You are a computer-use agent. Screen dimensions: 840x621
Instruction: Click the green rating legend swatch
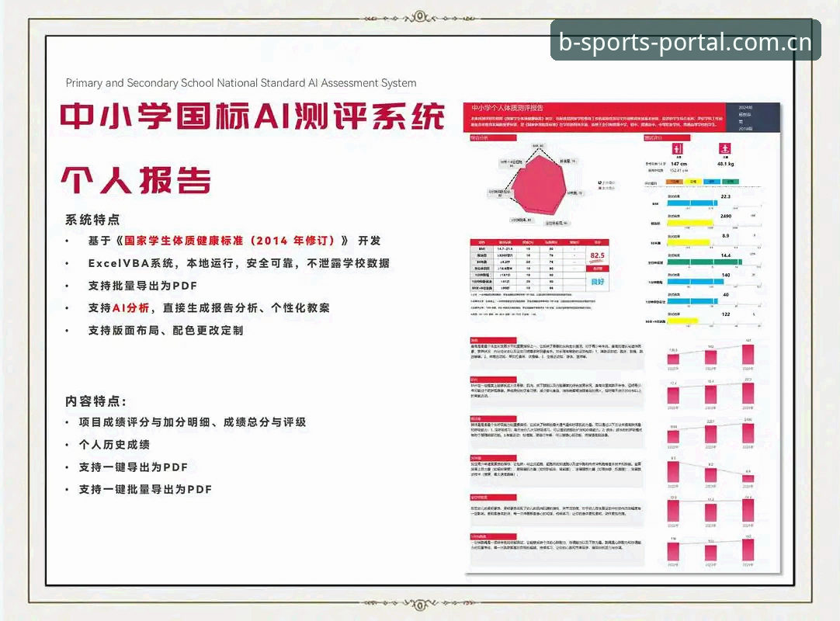coord(731,182)
